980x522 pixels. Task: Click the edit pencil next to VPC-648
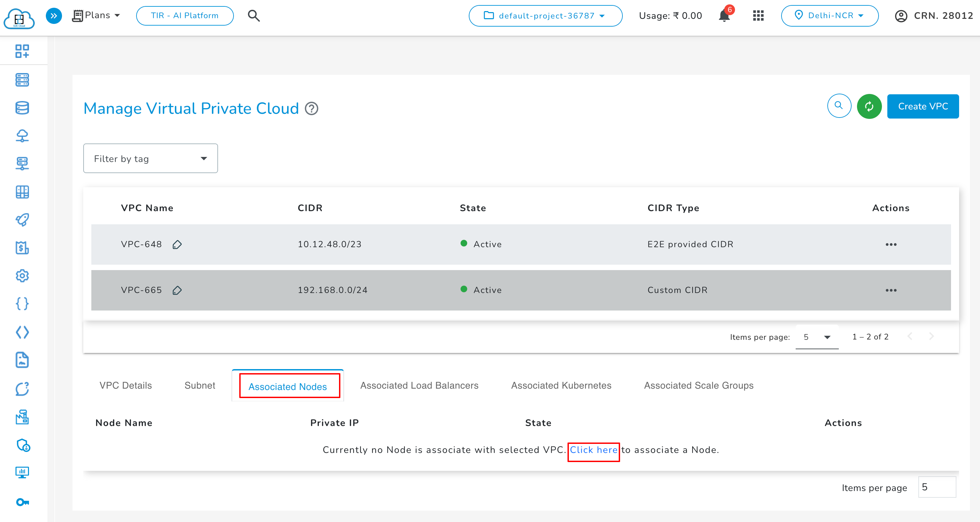click(177, 244)
